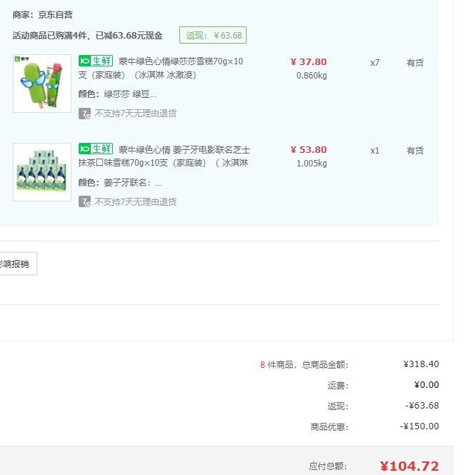The image size is (476, 475).
Task: Click 颜色：绿莎莎 绿豆... attribute
Action: click(117, 94)
